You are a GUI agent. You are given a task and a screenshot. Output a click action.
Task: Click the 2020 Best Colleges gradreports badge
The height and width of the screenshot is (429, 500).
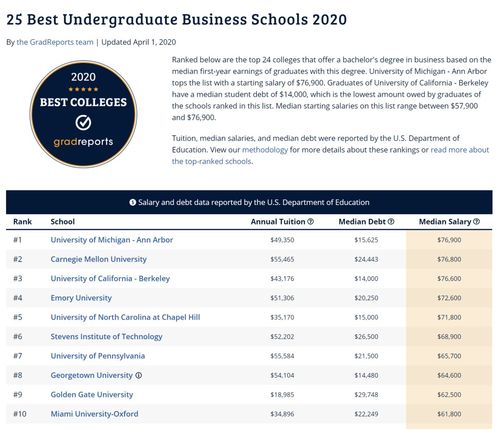(x=83, y=114)
